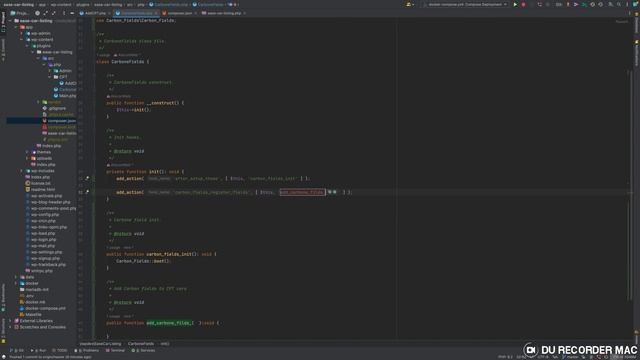640x360 pixels.
Task: Switch to the CarboneFields.php editor tab
Action: point(136,13)
